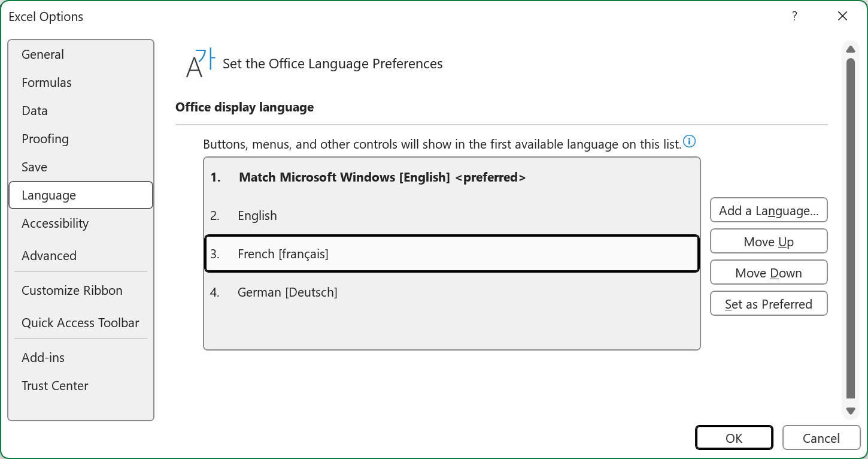868x459 pixels.
Task: Click the Cancel button
Action: point(821,438)
